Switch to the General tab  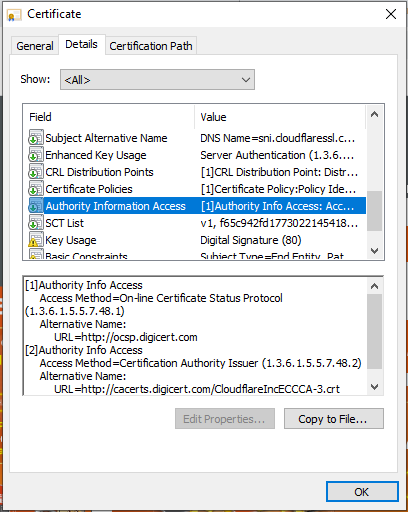(35, 46)
